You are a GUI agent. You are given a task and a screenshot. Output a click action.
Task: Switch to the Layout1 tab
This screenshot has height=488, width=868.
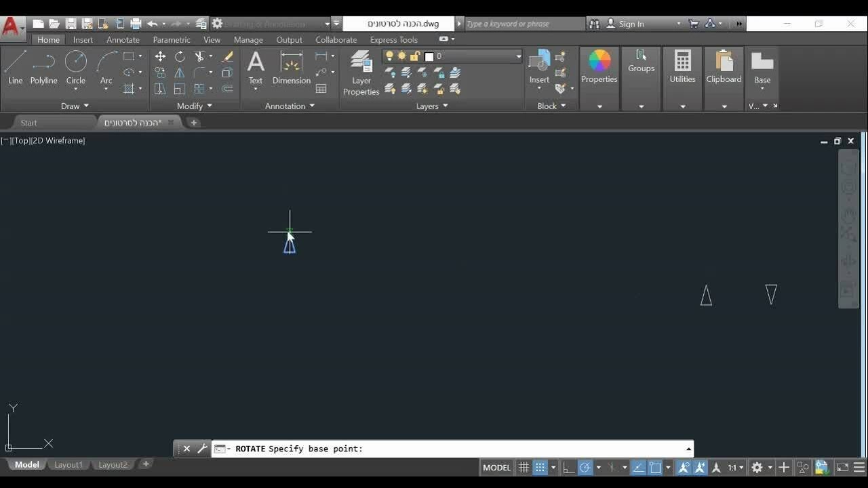(x=68, y=465)
